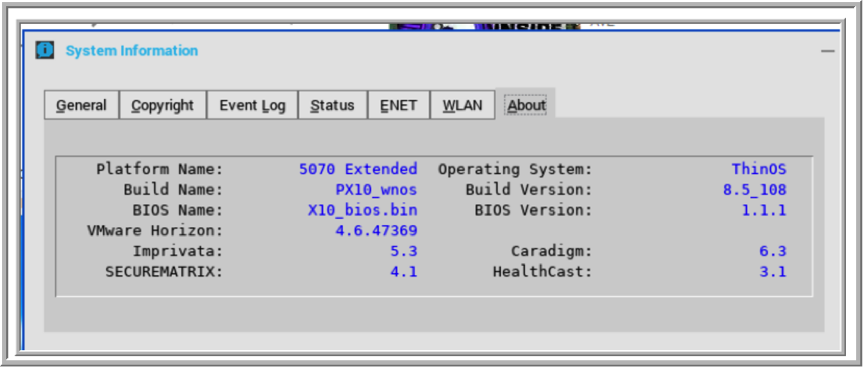
Task: Click the "5070 Extended" platform value
Action: [x=358, y=169]
